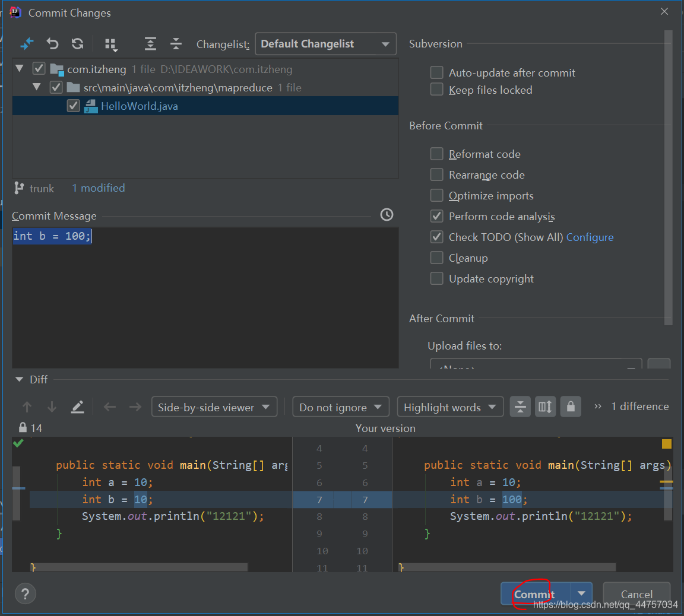This screenshot has height=616, width=684.
Task: Click the Rollback (revert) arrow icon
Action: (x=52, y=44)
